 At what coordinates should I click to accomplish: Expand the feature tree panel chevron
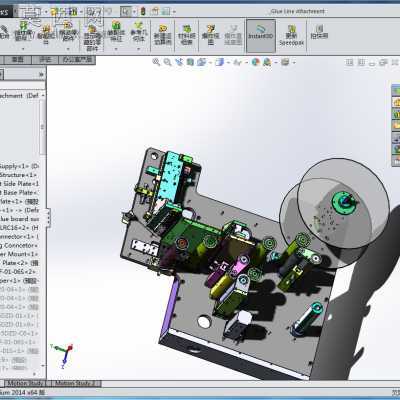(x=41, y=74)
